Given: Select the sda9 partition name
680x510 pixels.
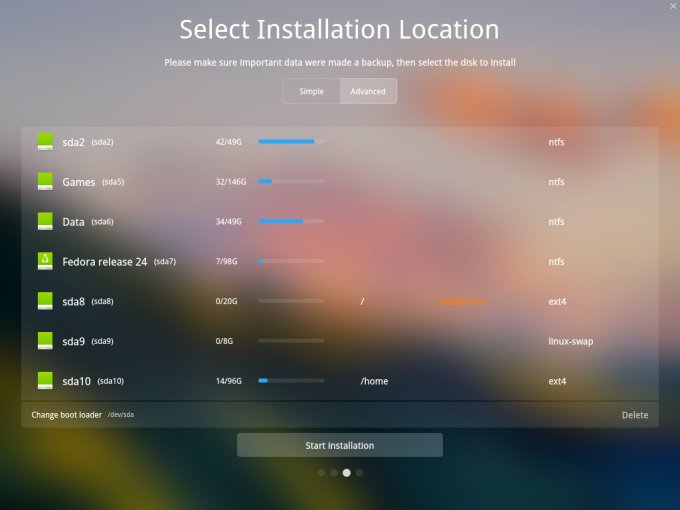Looking at the screenshot, I should [73, 341].
